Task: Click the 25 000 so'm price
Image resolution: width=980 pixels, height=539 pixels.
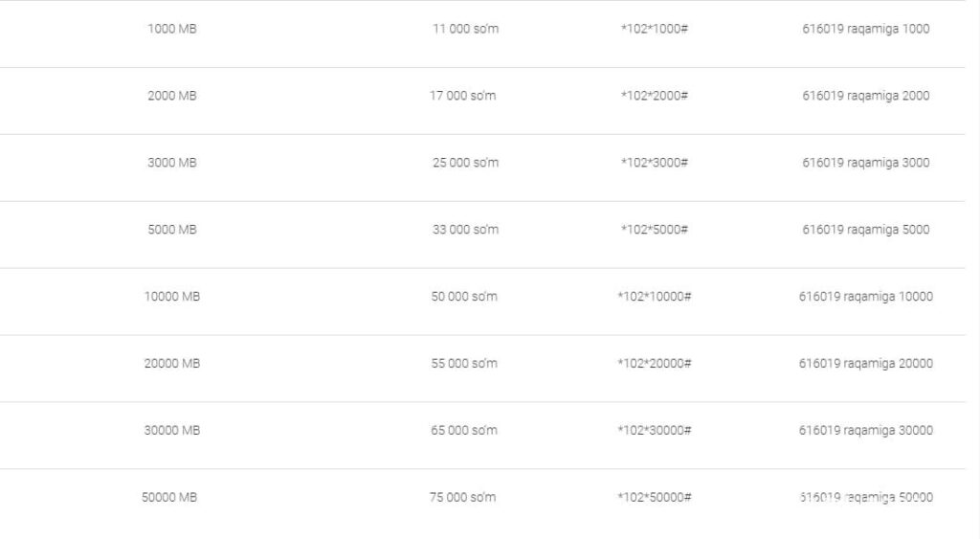Action: pyautogui.click(x=465, y=163)
